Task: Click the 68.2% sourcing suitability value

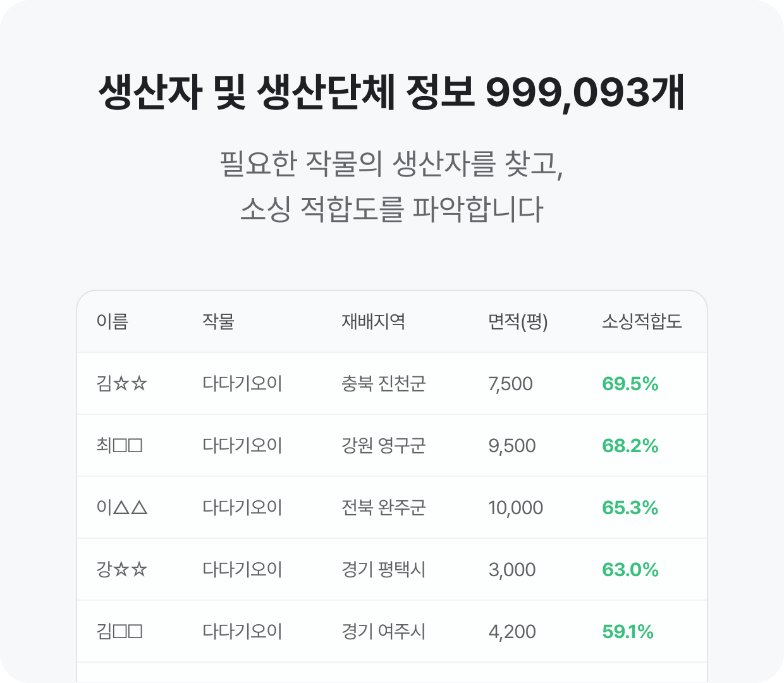Action: coord(630,446)
